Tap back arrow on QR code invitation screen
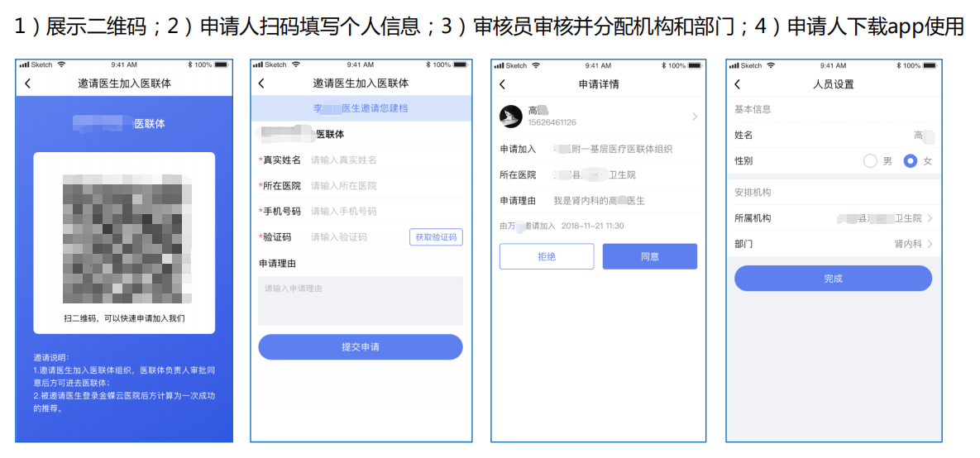Image resolution: width=980 pixels, height=458 pixels. pyautogui.click(x=27, y=83)
